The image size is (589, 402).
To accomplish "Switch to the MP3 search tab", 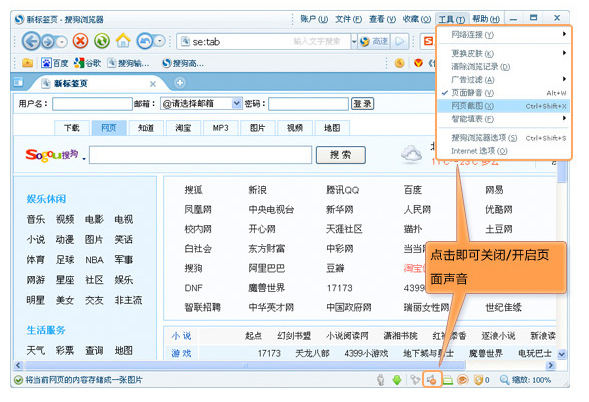I will [x=220, y=128].
